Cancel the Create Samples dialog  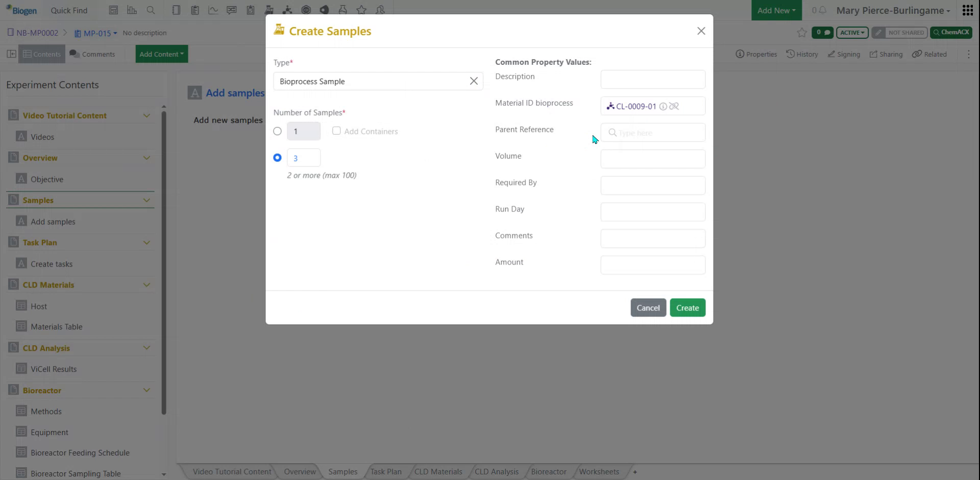tap(648, 307)
